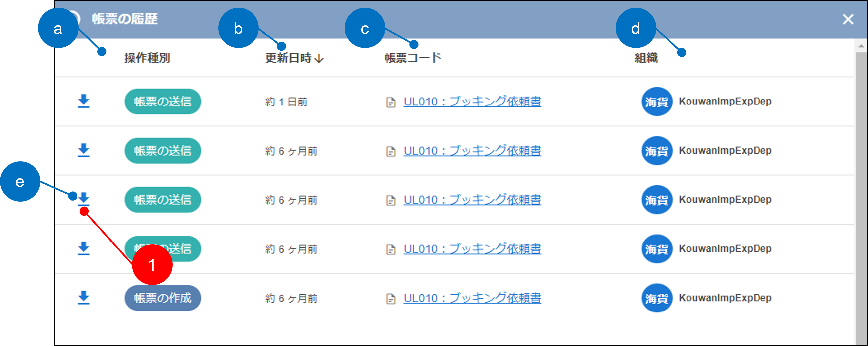Open the first UL010：ブッキング依頼書 link
868x346 pixels.
pyautogui.click(x=472, y=102)
